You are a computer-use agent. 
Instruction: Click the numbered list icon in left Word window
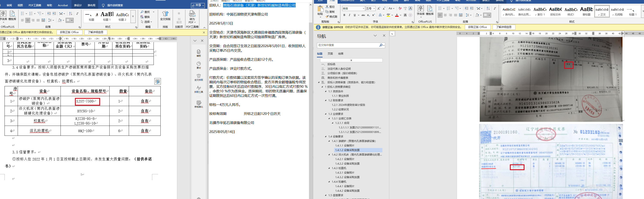click(x=31, y=14)
